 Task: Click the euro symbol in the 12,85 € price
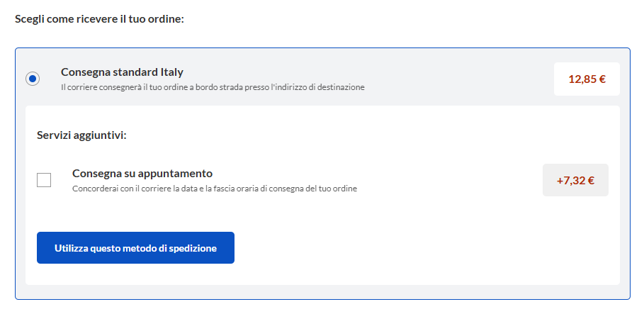(601, 79)
